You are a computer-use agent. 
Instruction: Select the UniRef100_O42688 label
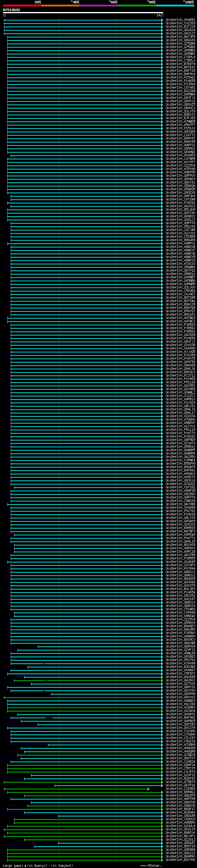pos(180,677)
